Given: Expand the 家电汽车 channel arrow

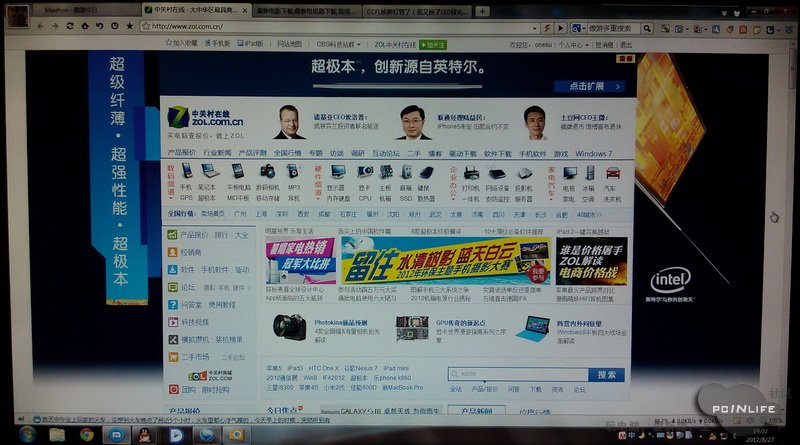Looking at the screenshot, I should pyautogui.click(x=551, y=199).
